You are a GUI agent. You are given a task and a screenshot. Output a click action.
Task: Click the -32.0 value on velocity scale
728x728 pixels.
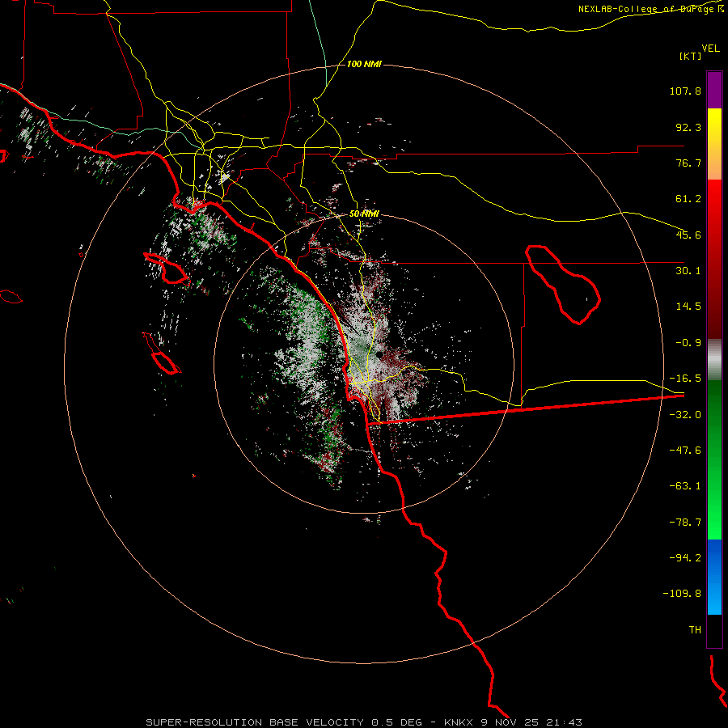point(685,415)
